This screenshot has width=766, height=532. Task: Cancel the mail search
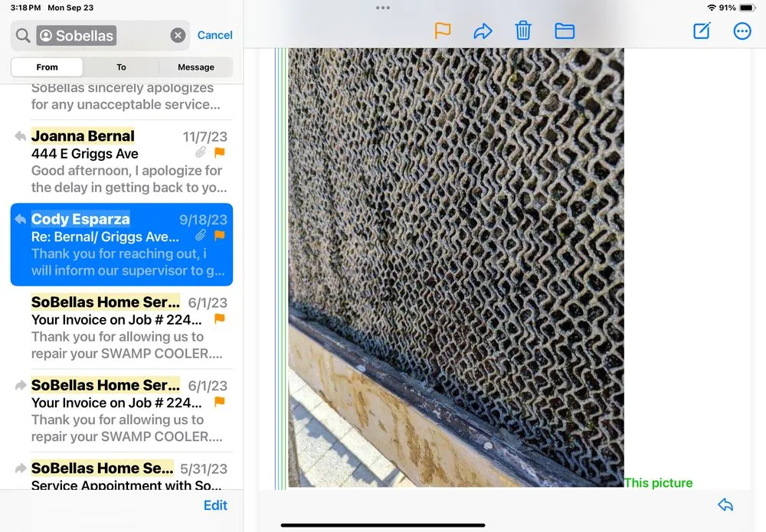214,35
